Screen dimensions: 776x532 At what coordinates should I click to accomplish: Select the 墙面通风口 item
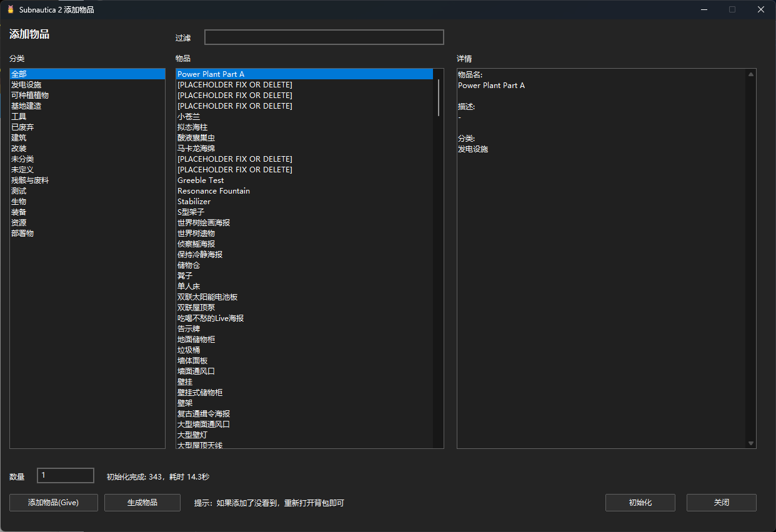pos(304,371)
